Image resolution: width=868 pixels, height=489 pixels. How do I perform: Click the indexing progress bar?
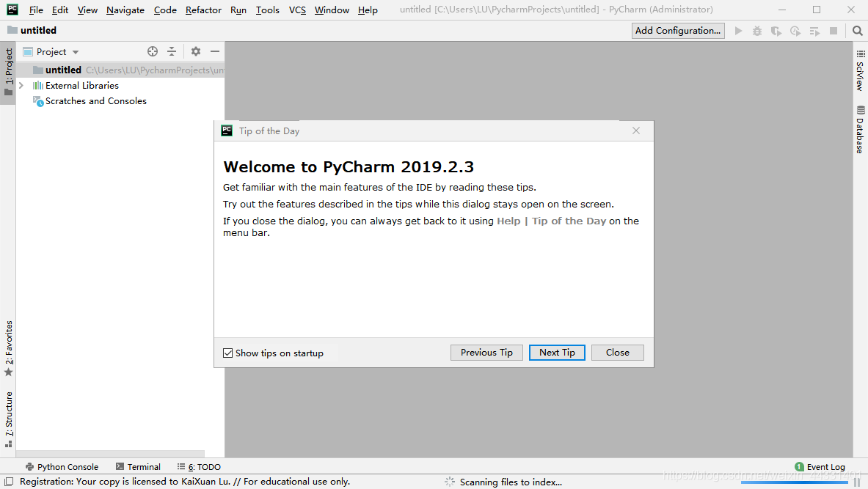coord(794,482)
